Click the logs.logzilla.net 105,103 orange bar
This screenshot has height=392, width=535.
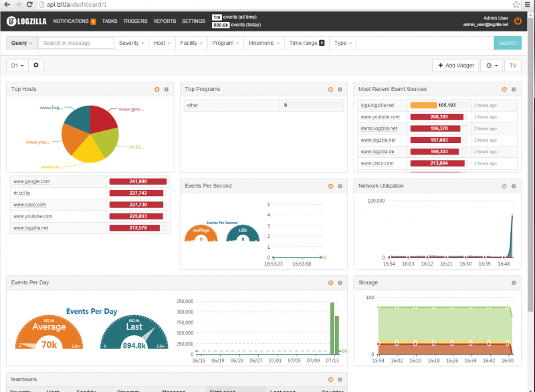pos(423,105)
